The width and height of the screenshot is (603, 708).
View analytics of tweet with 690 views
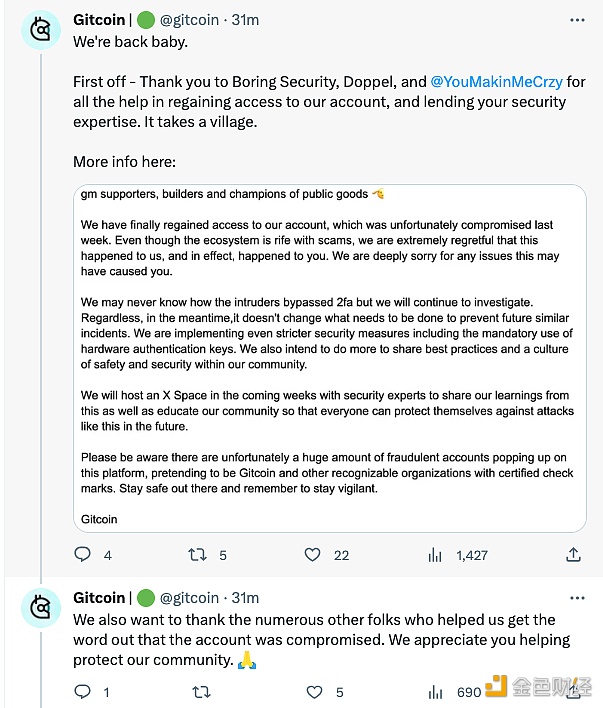(x=435, y=692)
